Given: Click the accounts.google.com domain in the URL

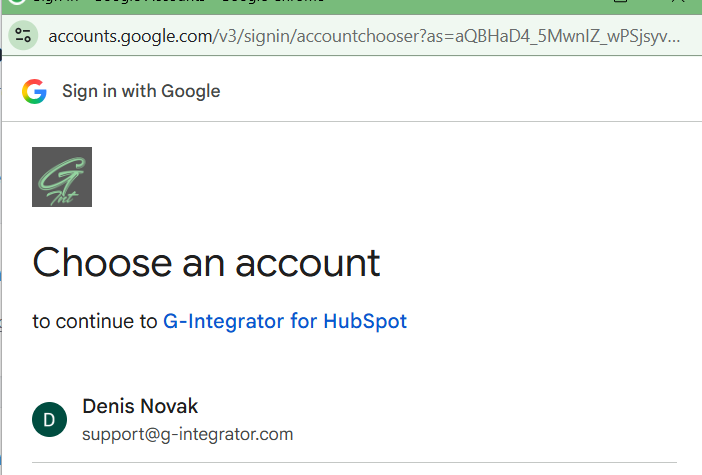Looking at the screenshot, I should coord(130,36).
